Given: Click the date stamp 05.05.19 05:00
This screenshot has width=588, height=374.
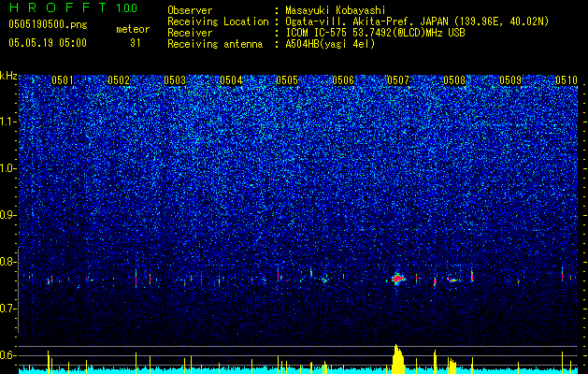Looking at the screenshot, I should click(x=48, y=43).
